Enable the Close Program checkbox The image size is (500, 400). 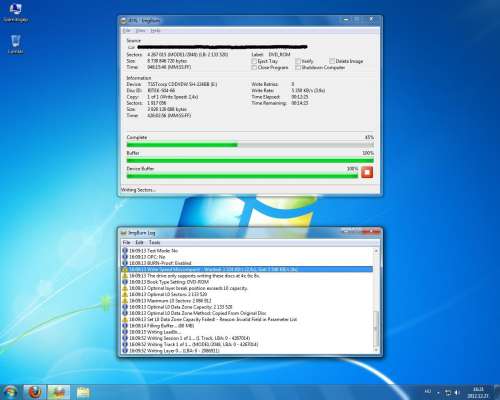254,68
